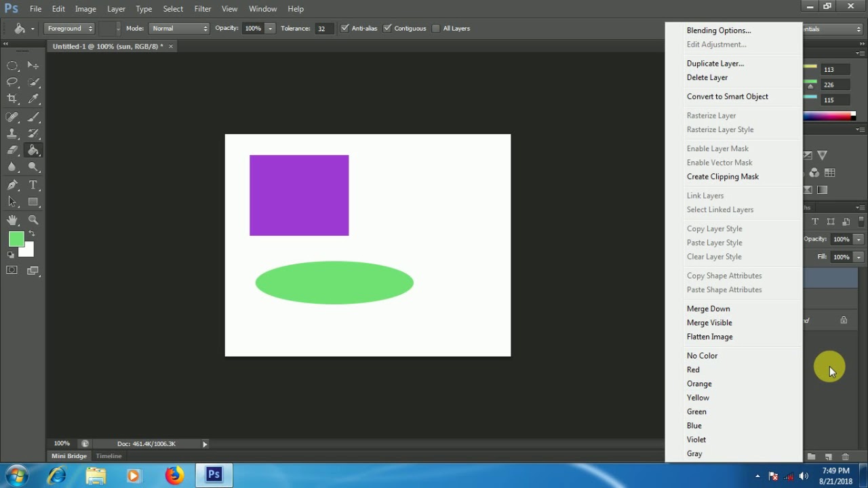Image resolution: width=868 pixels, height=488 pixels.
Task: Swap foreground and background colors
Action: [31, 234]
